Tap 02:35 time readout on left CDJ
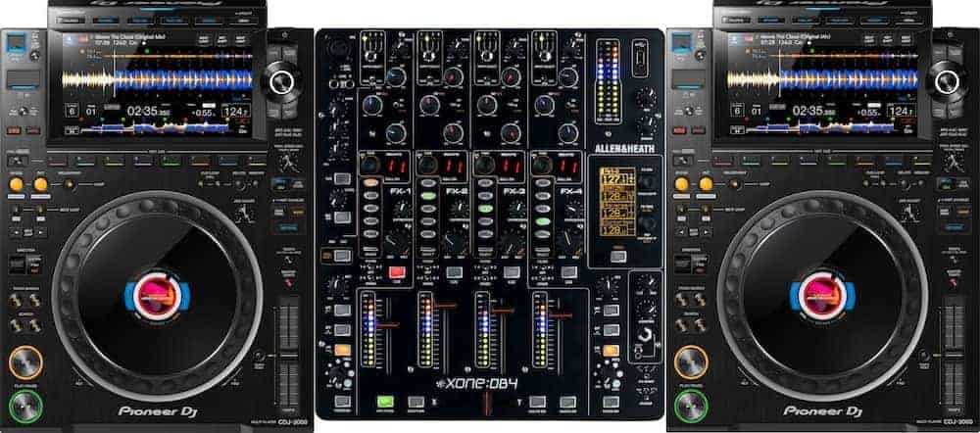This screenshot has width=980, height=433. coord(148,112)
